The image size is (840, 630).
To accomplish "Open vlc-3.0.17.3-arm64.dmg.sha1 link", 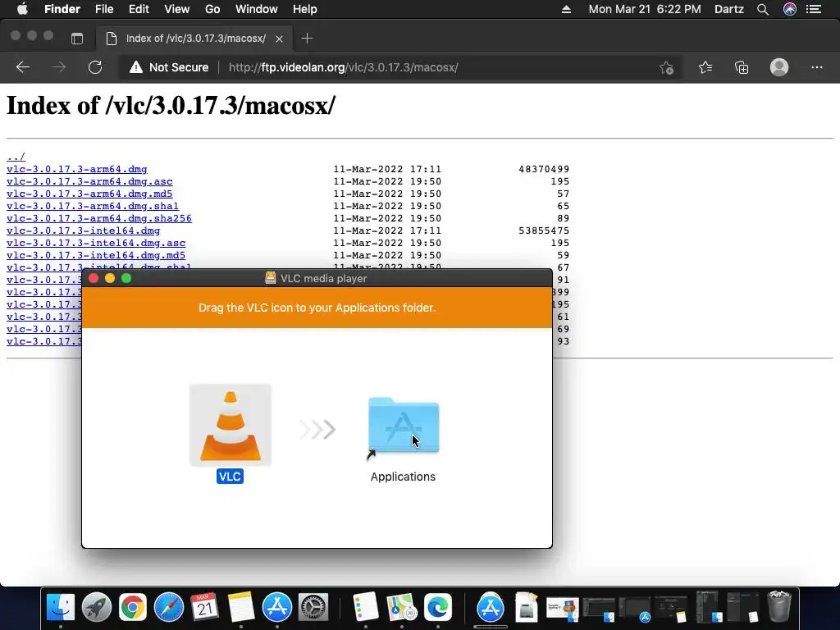I will coord(93,206).
